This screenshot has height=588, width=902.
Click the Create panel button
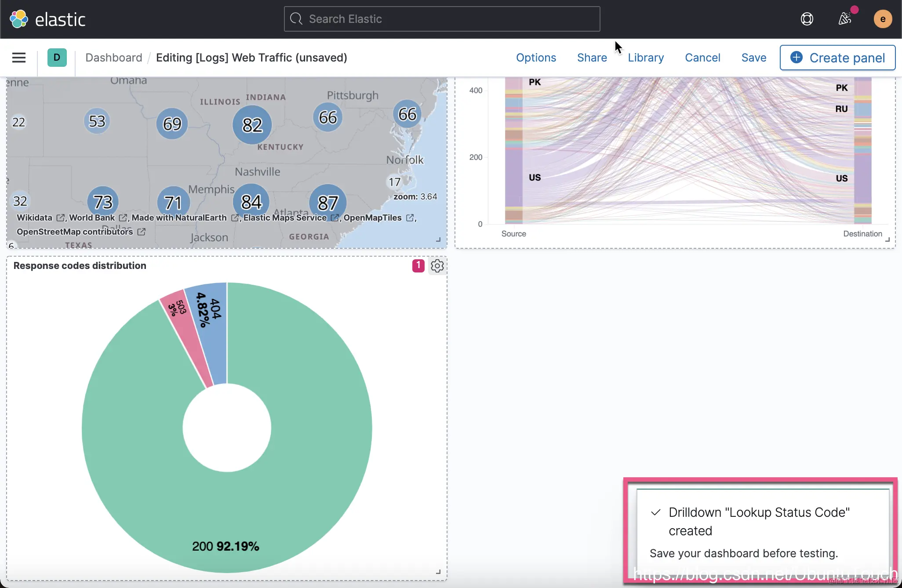(x=837, y=58)
